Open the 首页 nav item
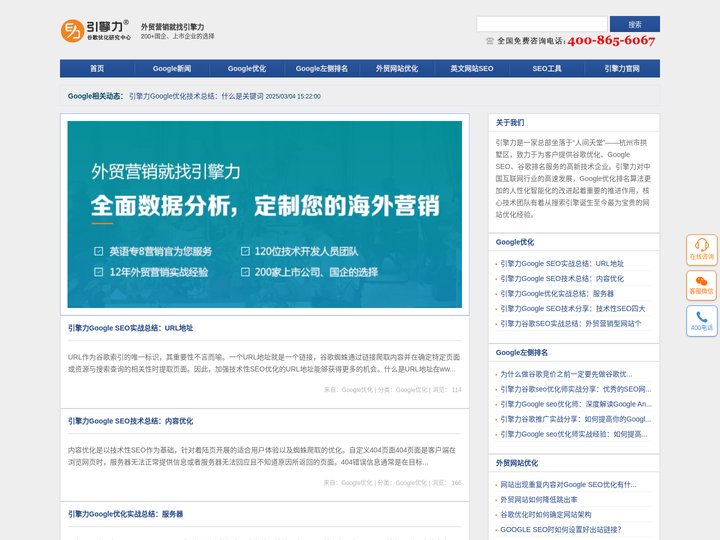This screenshot has height=540, width=720. [97, 68]
